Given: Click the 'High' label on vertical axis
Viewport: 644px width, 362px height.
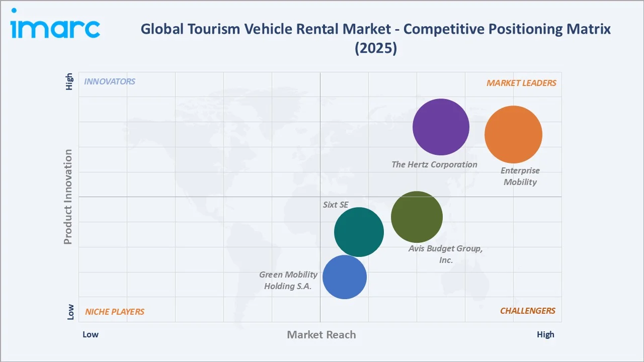Looking at the screenshot, I should (x=70, y=82).
